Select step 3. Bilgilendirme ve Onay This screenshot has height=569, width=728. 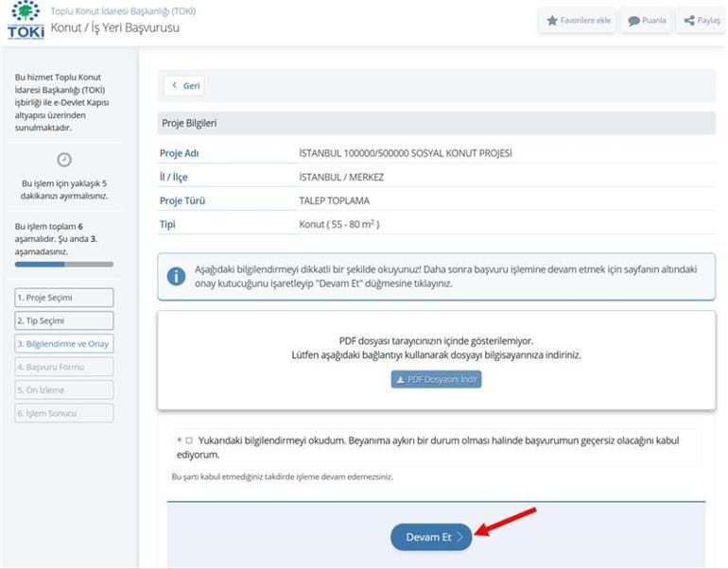click(x=64, y=344)
